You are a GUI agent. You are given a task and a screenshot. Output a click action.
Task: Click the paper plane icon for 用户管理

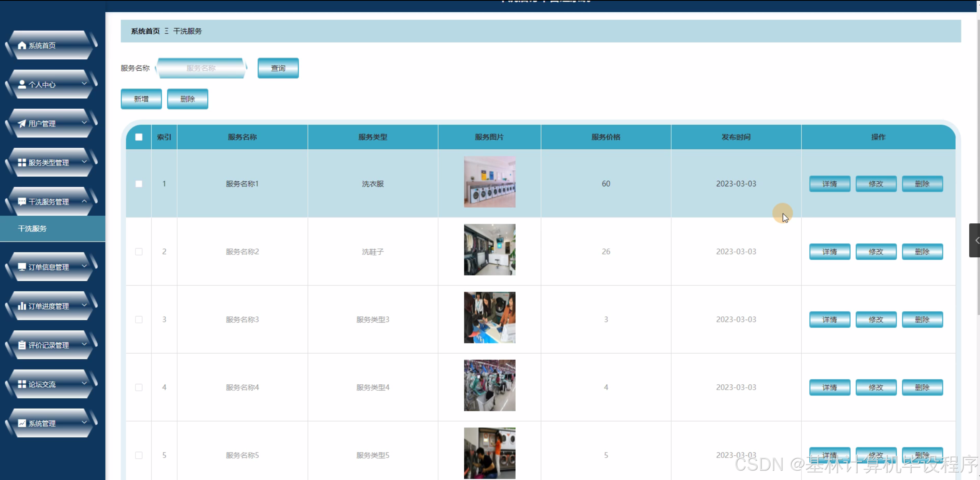22,123
